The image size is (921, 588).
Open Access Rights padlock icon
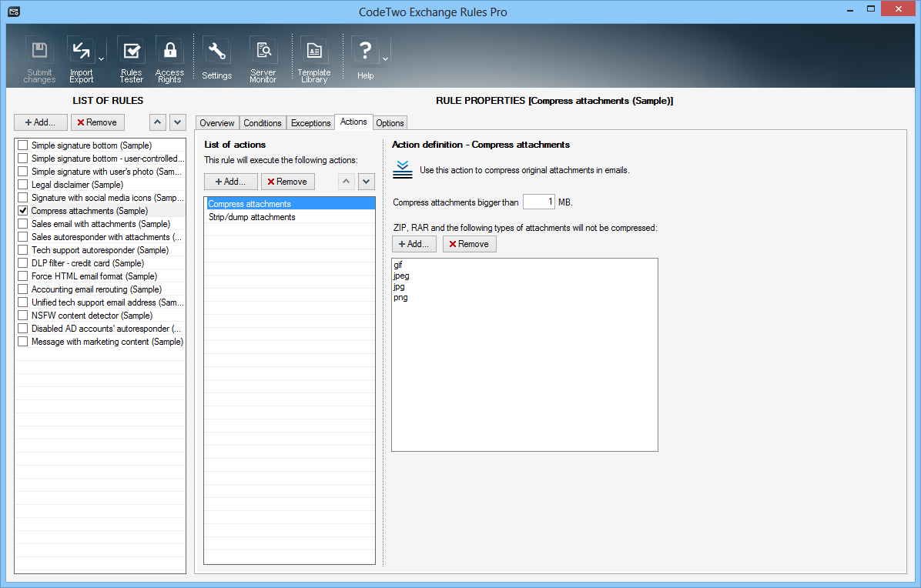pyautogui.click(x=169, y=59)
